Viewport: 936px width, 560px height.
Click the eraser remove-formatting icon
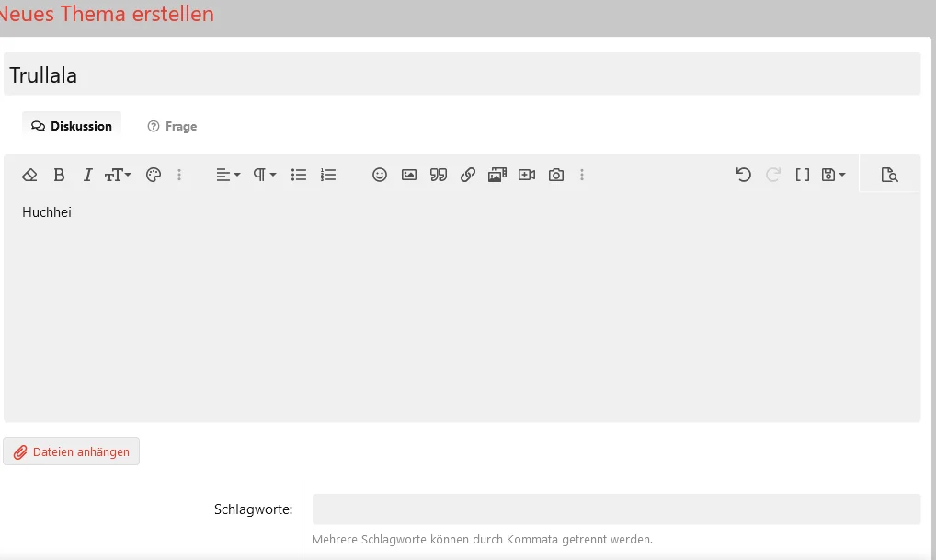pyautogui.click(x=29, y=175)
